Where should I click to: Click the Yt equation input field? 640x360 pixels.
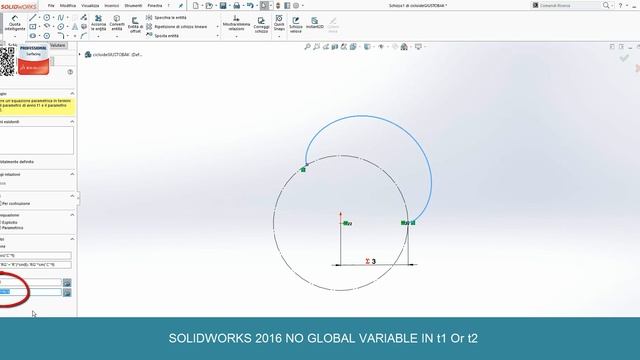pos(36,265)
